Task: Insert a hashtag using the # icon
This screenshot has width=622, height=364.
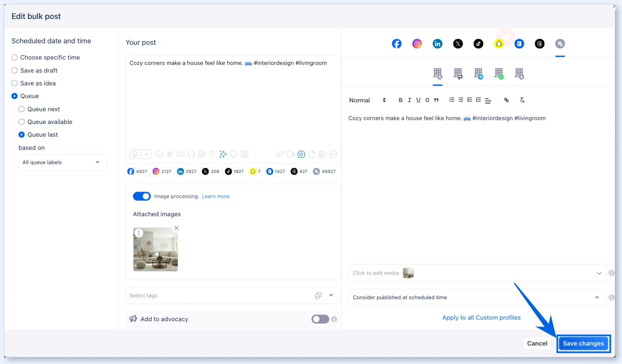Action: 170,154
